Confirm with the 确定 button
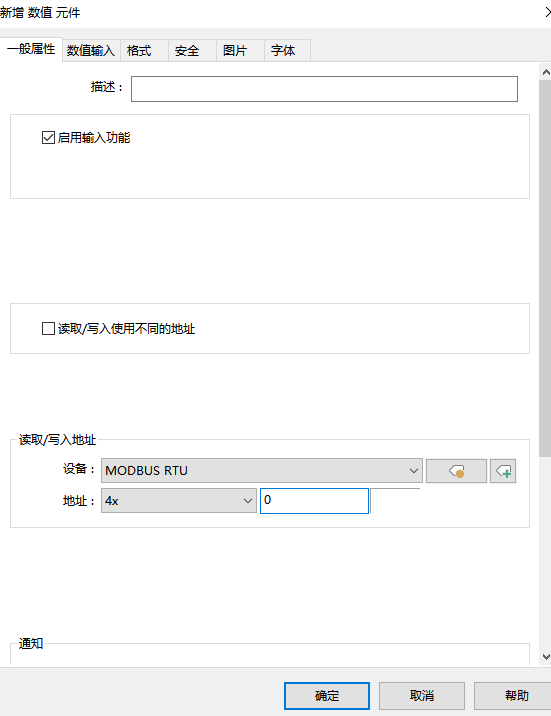The image size is (551, 716). 327,696
